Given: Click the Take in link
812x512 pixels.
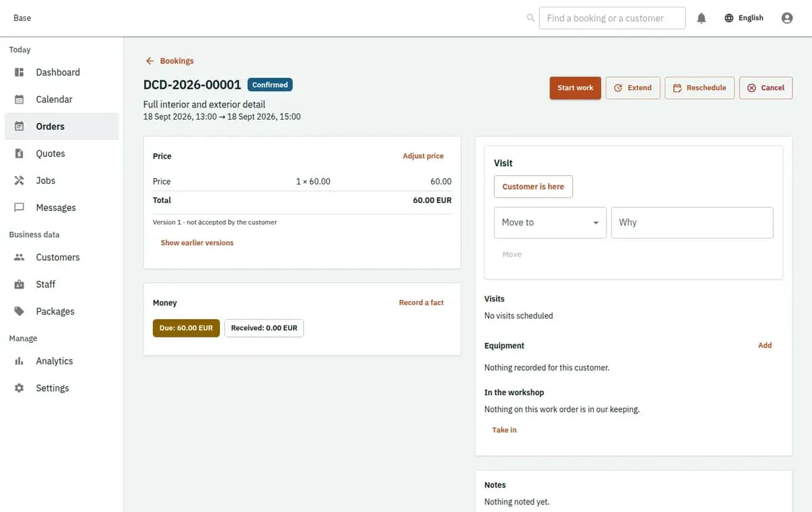Looking at the screenshot, I should (504, 430).
